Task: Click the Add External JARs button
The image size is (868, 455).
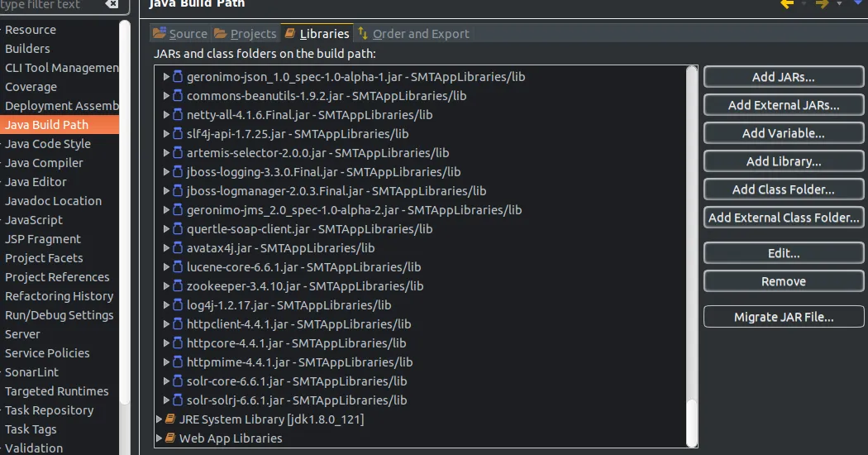Action: click(784, 105)
